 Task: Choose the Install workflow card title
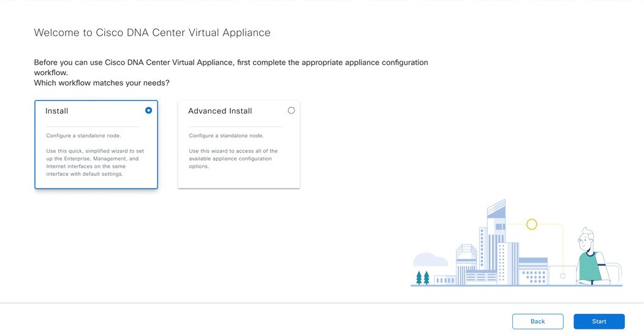point(56,111)
